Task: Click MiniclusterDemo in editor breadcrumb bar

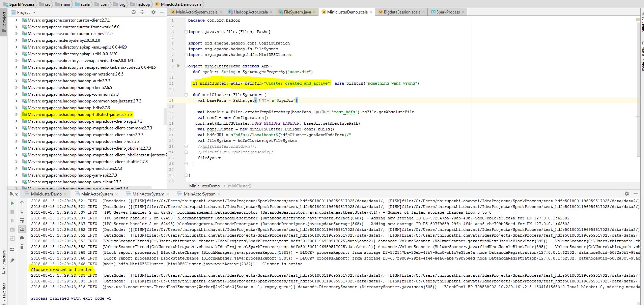Action: pos(204,186)
